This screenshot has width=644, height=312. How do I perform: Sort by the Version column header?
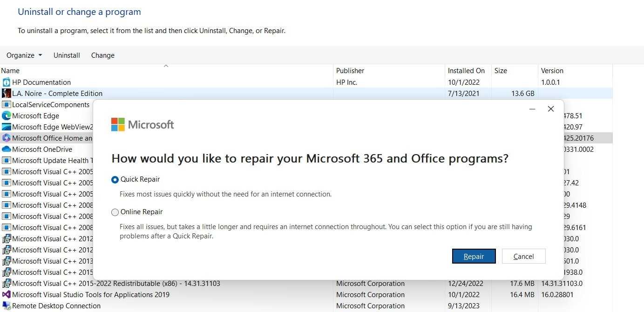[575, 71]
